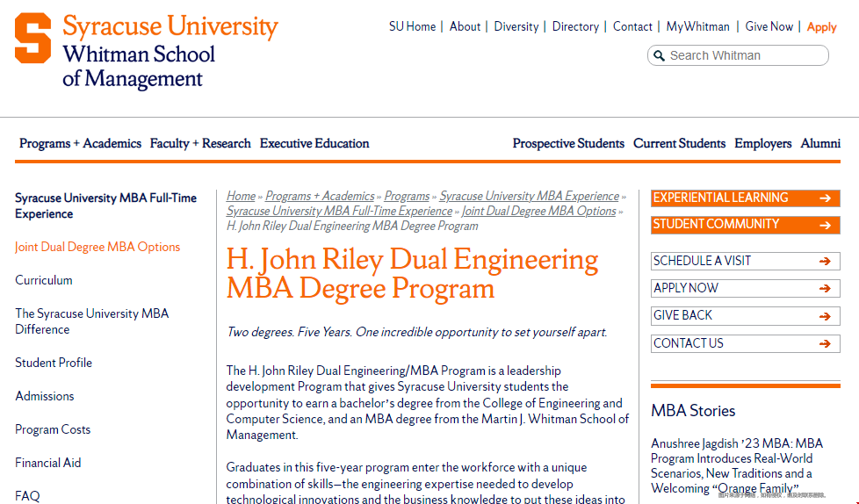Click the magnifier icon in search box

(x=660, y=56)
